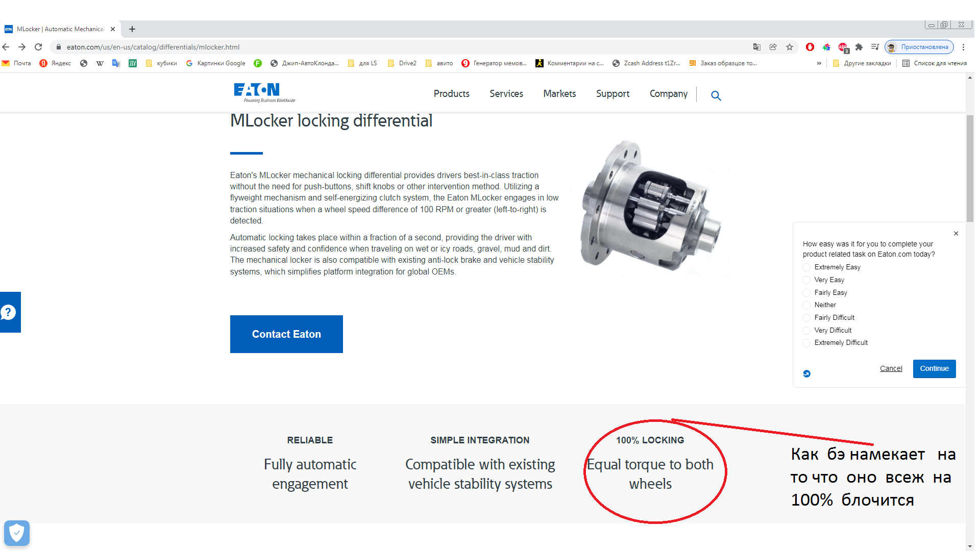Select the Extremely Easy option
Image resolution: width=980 pixels, height=551 pixels.
(806, 267)
